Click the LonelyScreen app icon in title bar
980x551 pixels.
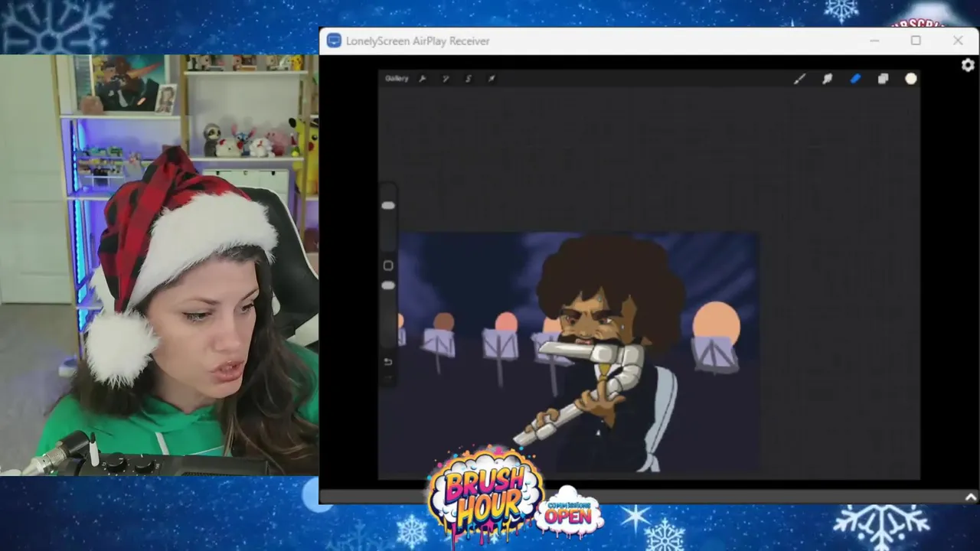[334, 41]
